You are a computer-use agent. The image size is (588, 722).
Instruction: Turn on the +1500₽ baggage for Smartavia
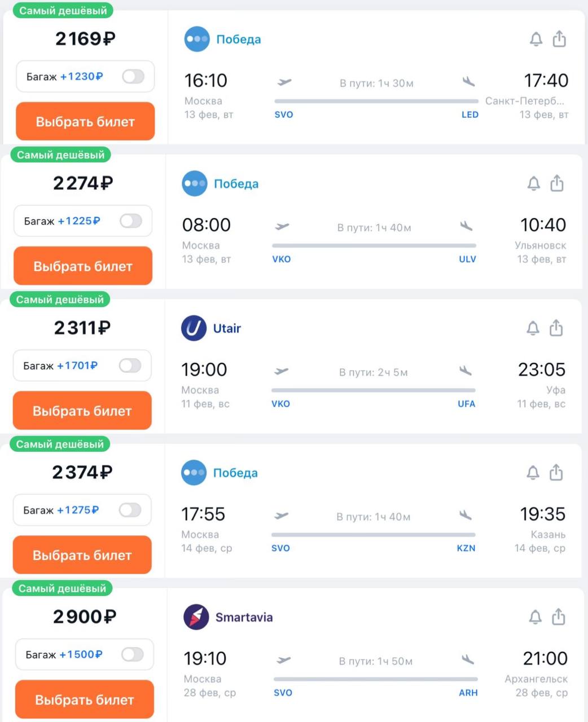tap(133, 654)
